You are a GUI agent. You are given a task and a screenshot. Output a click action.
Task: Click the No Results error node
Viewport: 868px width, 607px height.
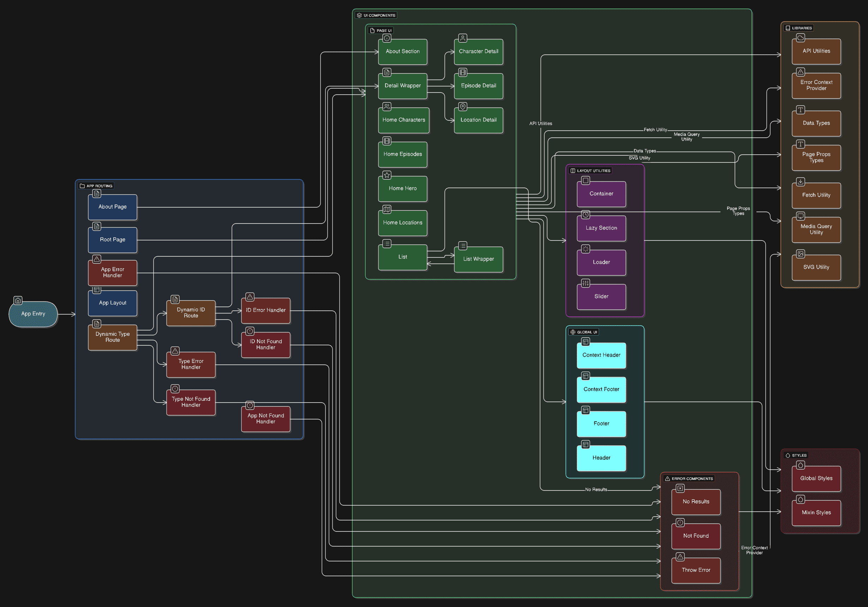pyautogui.click(x=696, y=502)
